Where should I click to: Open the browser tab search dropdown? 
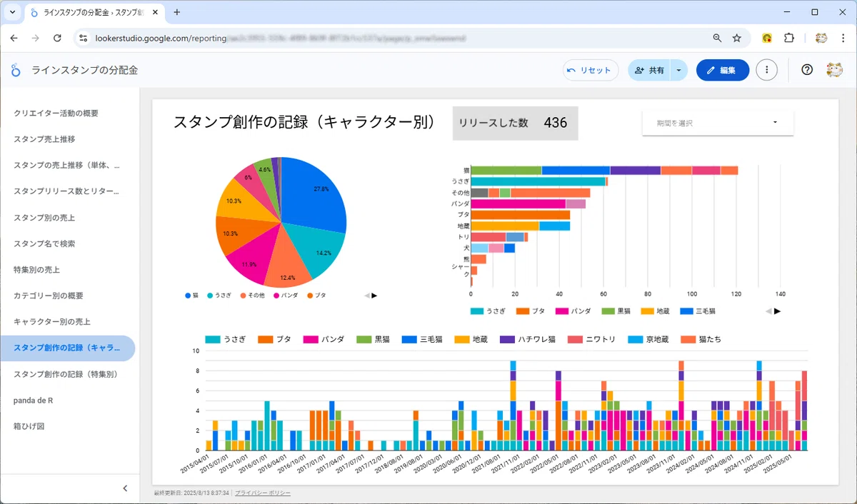coord(12,12)
